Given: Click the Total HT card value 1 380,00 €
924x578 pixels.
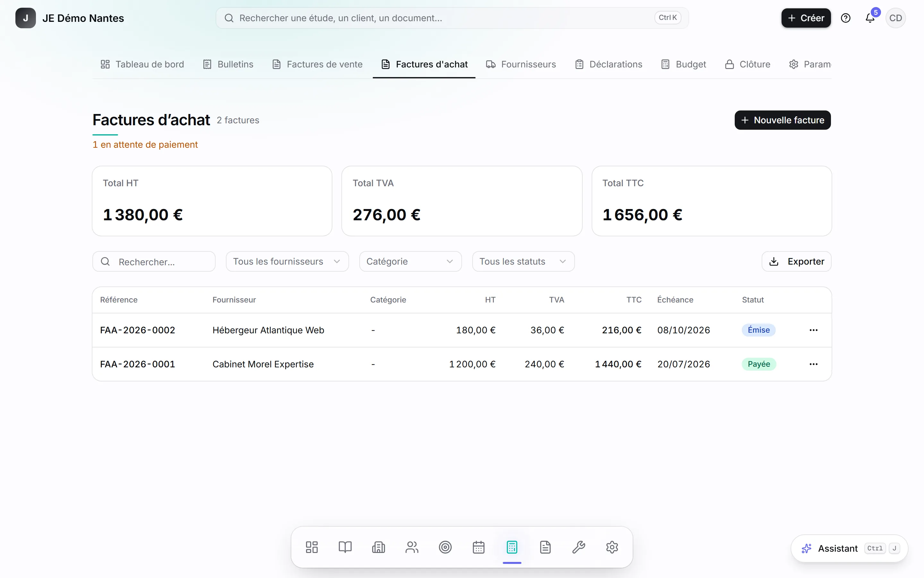Looking at the screenshot, I should tap(143, 215).
